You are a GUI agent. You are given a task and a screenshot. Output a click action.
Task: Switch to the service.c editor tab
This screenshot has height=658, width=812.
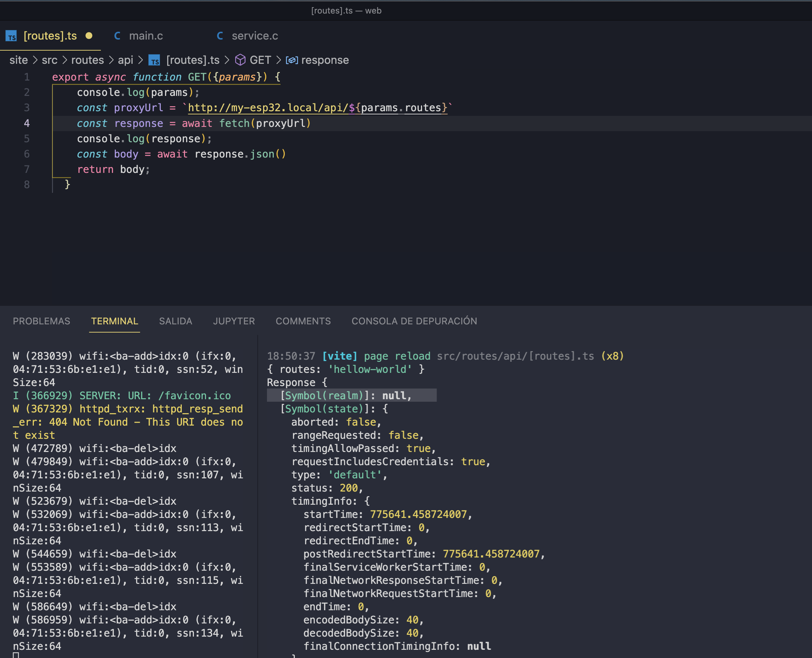coord(255,36)
